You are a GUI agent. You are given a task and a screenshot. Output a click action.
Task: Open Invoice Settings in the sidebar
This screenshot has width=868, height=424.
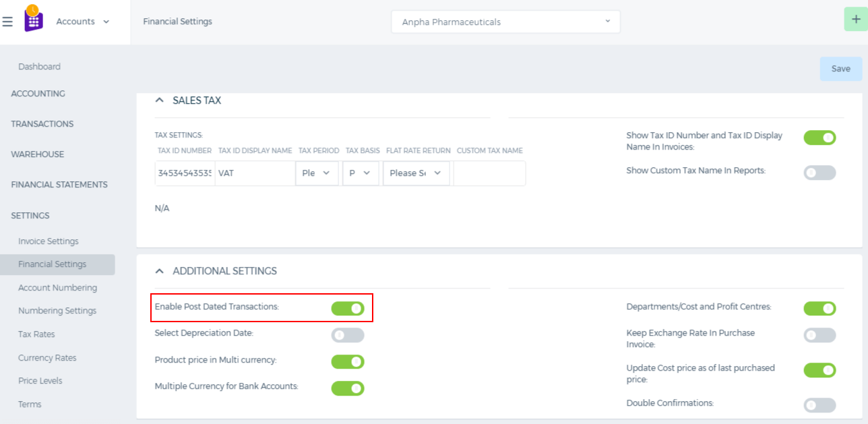tap(49, 241)
